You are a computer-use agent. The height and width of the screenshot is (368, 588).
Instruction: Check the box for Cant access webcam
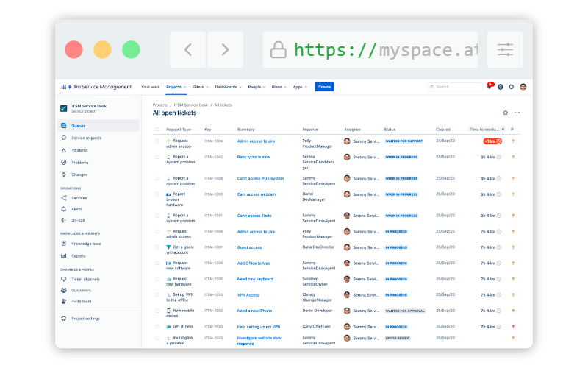tap(157, 194)
